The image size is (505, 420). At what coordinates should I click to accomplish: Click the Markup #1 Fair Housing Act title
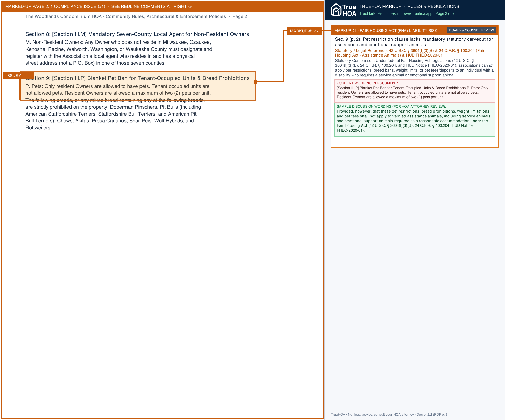(386, 30)
